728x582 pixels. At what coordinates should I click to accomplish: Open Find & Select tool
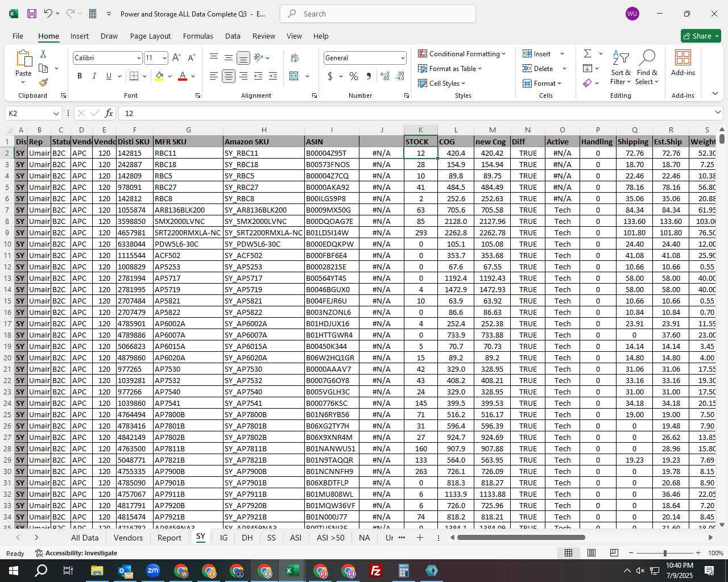pos(647,68)
